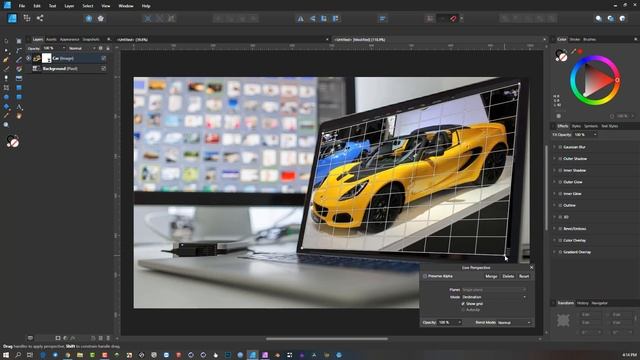This screenshot has height=360, width=640.
Task: Click the fill/stroke swatch below the tools
Action: click(13, 141)
